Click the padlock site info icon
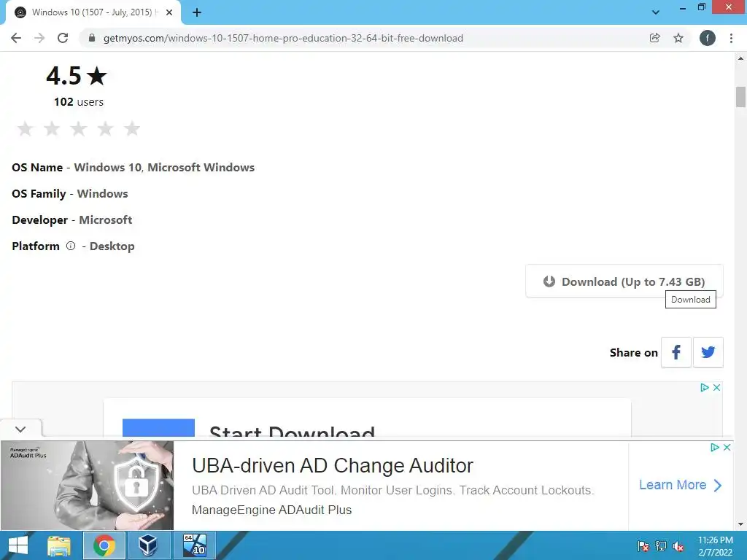Screen dimensions: 747x560 [x=92, y=38]
